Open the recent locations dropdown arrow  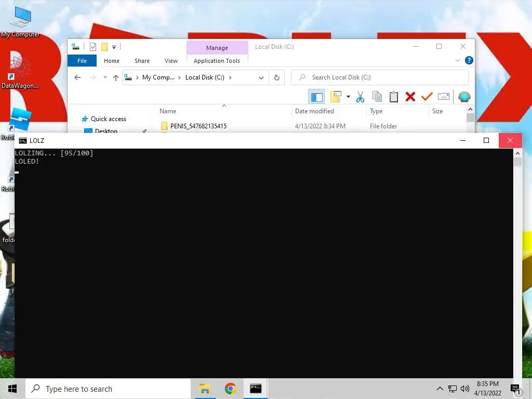(105, 77)
